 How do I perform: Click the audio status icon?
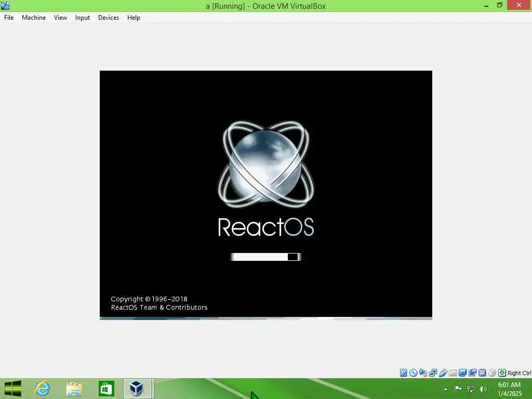(x=423, y=373)
